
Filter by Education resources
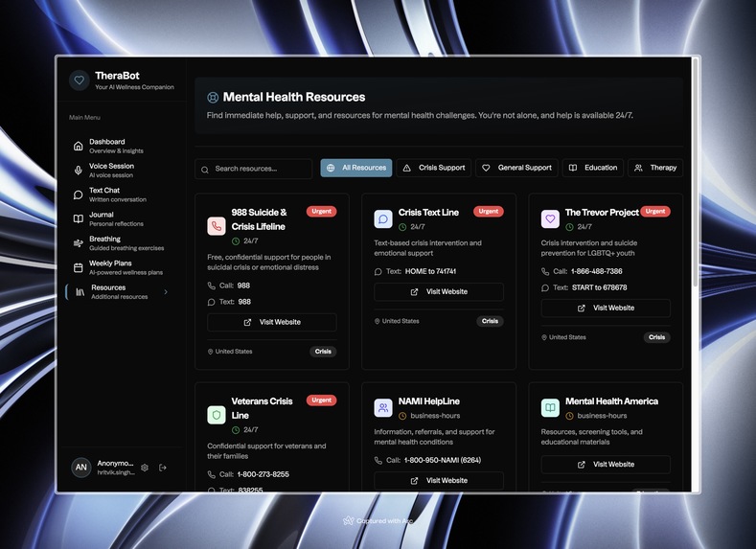(593, 168)
